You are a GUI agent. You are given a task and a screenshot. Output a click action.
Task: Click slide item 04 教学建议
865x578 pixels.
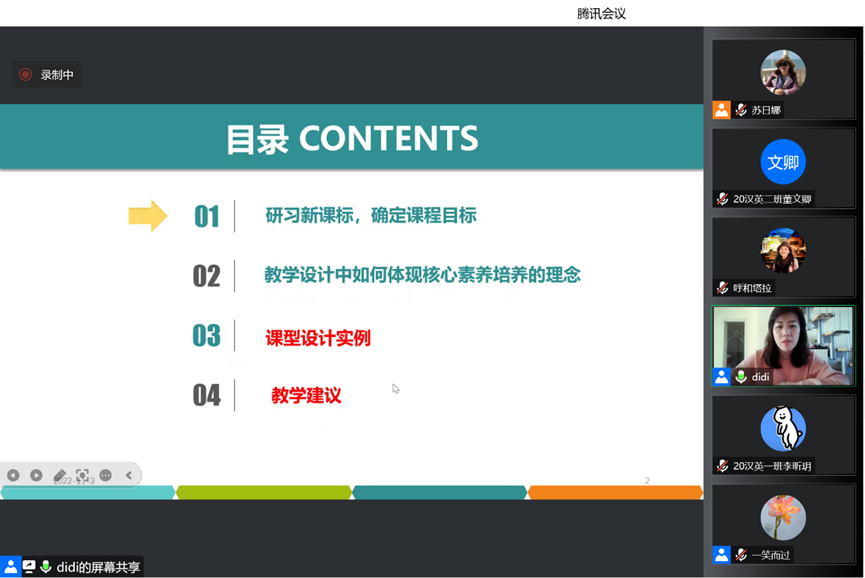pyautogui.click(x=306, y=396)
